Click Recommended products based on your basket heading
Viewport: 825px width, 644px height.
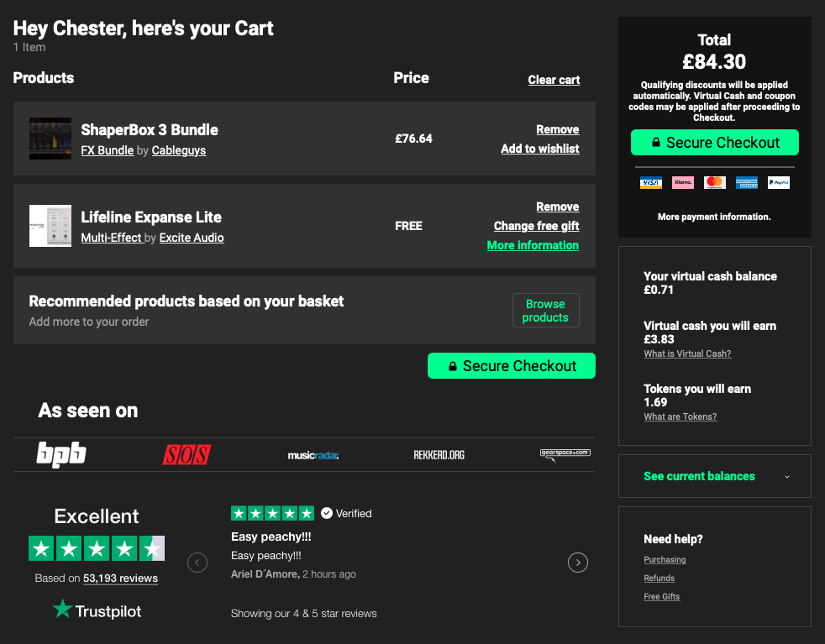click(187, 301)
